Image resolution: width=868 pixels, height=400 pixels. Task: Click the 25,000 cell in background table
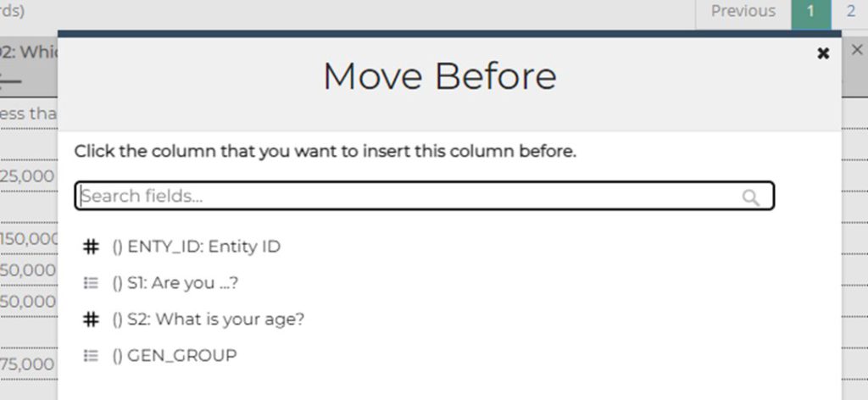(x=27, y=176)
